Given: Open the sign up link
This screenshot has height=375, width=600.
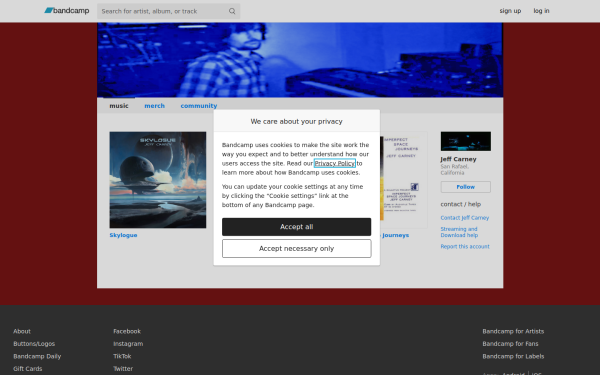Looking at the screenshot, I should pos(510,11).
